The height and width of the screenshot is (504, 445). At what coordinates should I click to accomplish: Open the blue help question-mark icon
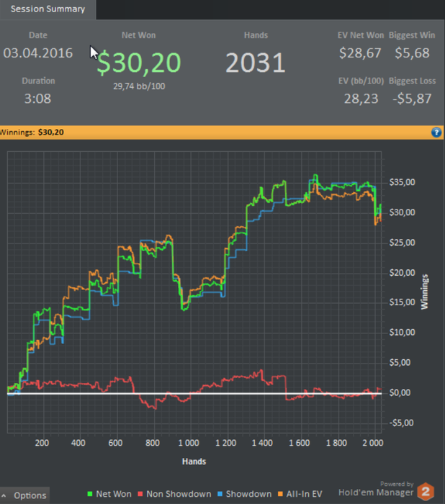[x=436, y=132]
